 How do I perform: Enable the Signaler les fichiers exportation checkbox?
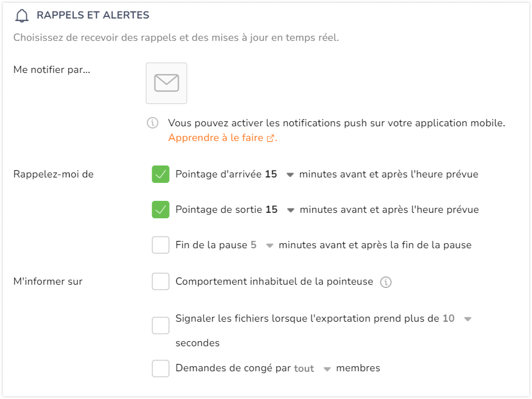(160, 326)
